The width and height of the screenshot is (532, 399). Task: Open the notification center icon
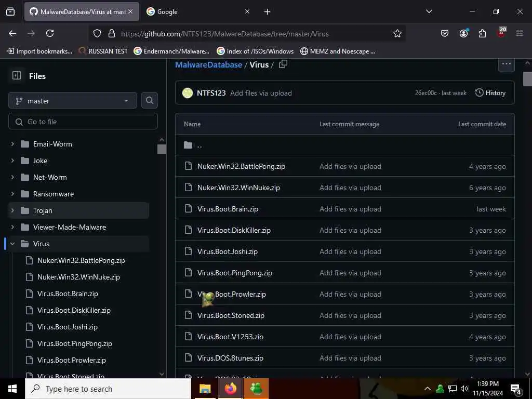pos(515,389)
